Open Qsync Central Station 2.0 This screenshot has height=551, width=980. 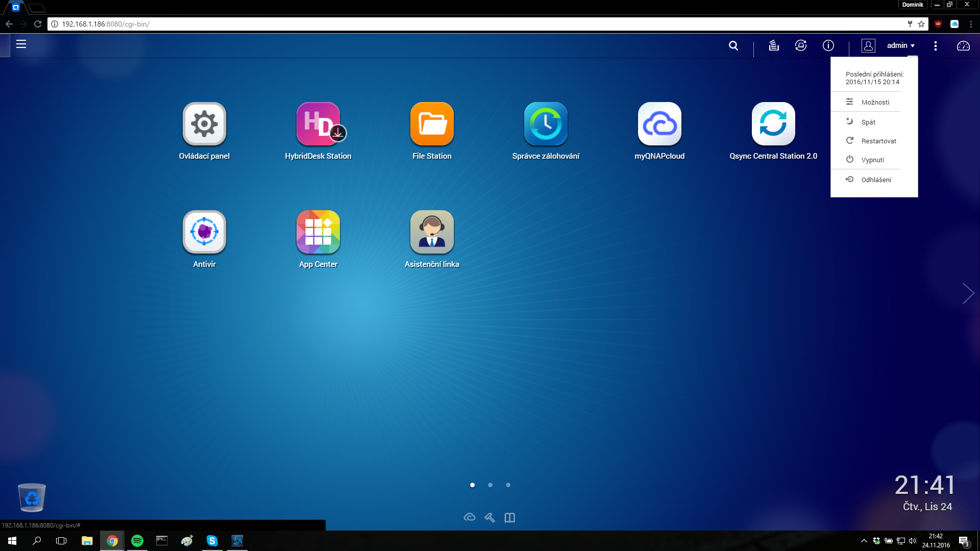click(x=773, y=124)
